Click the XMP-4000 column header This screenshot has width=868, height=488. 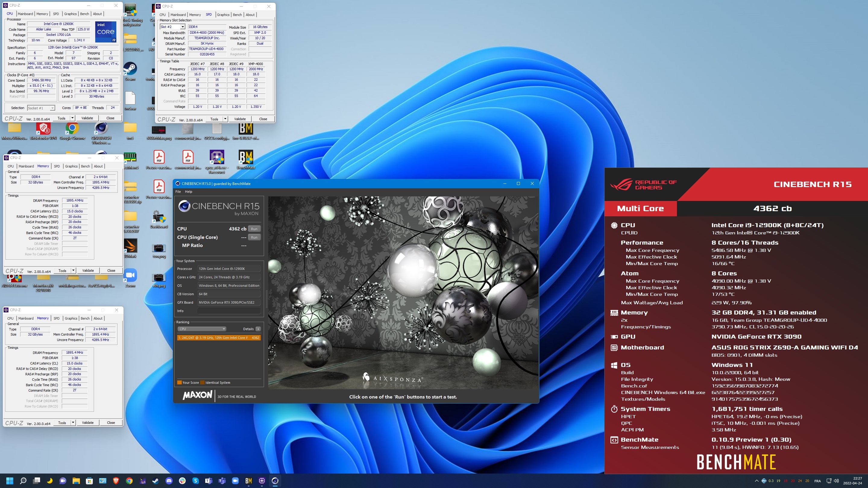tap(255, 64)
